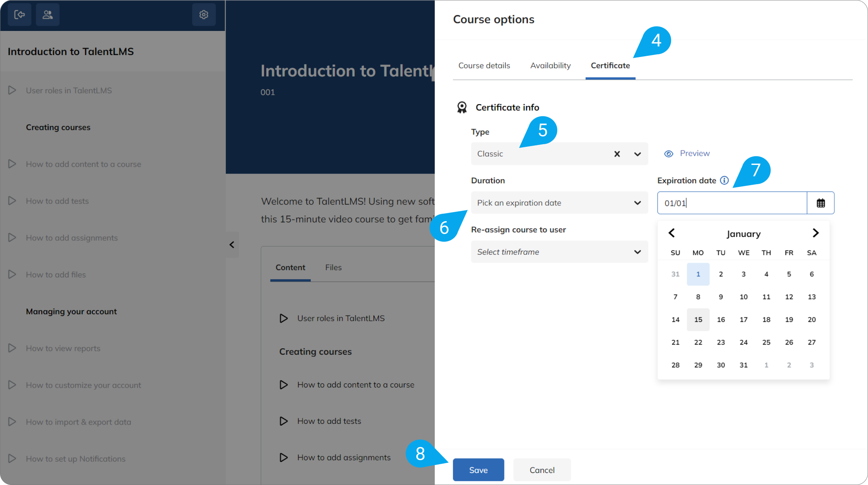Image resolution: width=868 pixels, height=485 pixels.
Task: Open How to customize your account unit
Action: (83, 385)
